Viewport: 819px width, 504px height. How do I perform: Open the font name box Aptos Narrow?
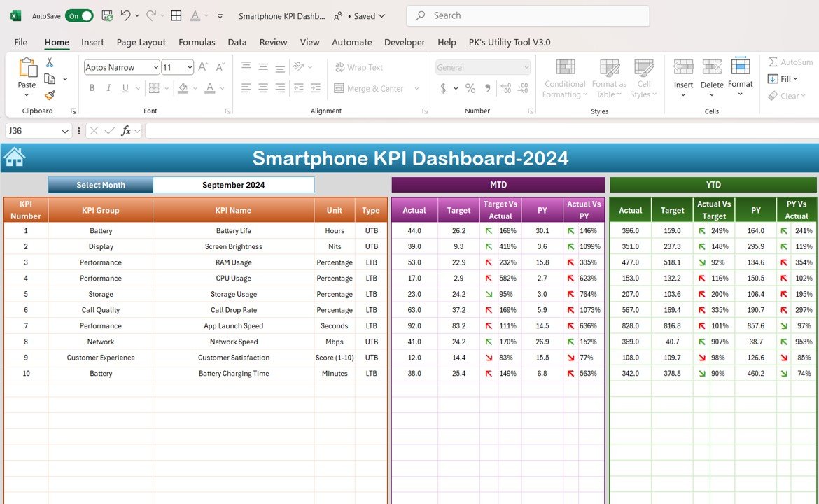121,67
